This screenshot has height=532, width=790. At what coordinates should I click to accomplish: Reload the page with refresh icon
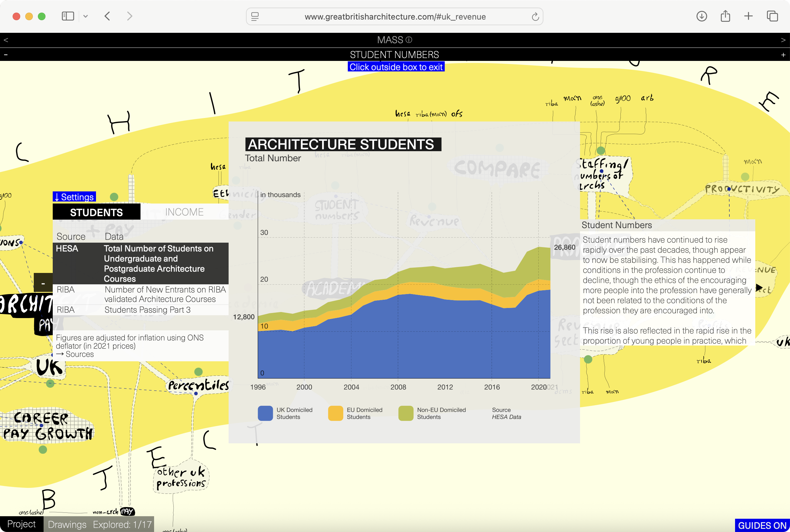click(x=535, y=17)
